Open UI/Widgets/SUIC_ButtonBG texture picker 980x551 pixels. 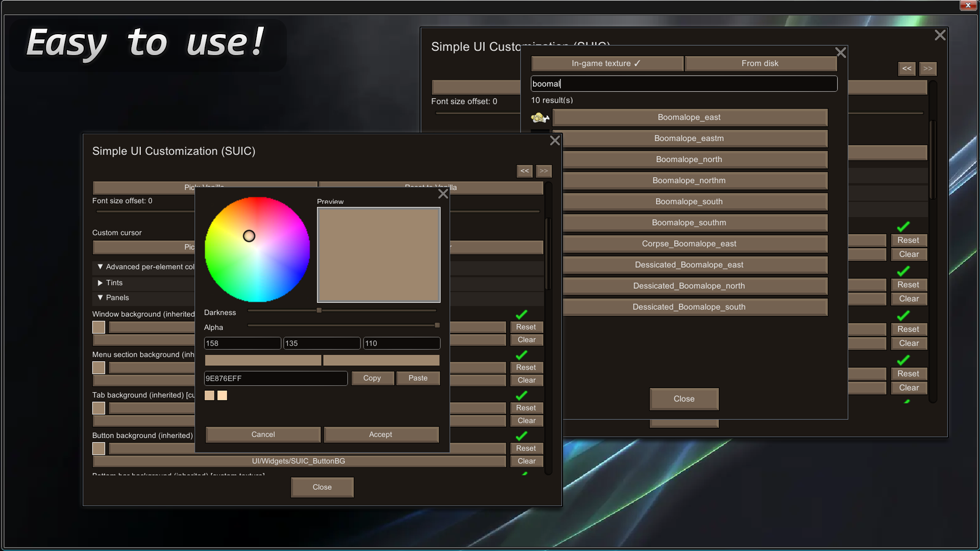299,461
